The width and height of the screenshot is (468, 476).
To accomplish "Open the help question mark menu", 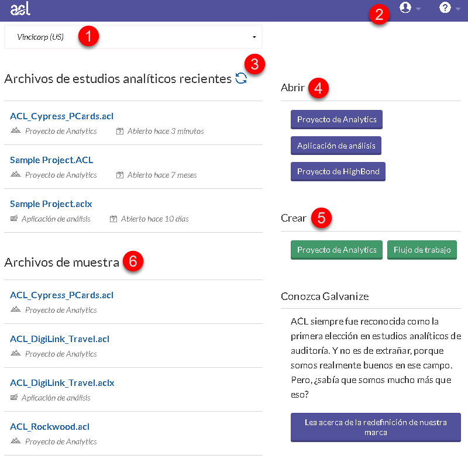I will (445, 8).
